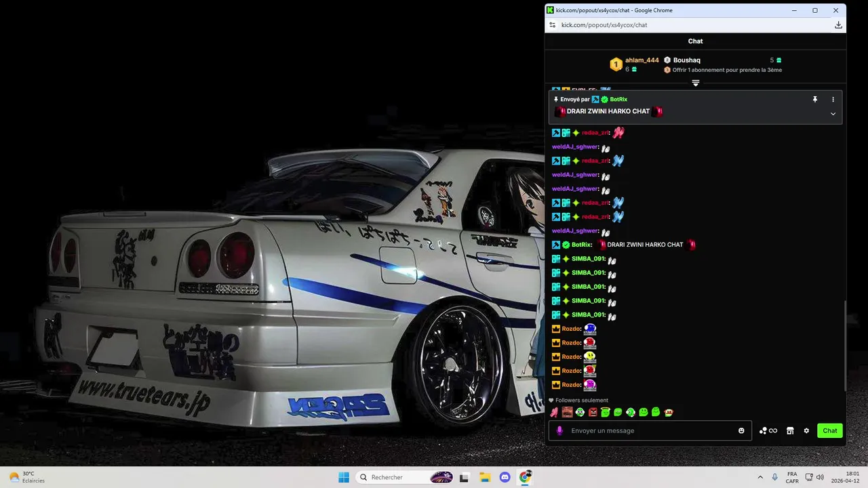
Task: Click 'Offrir 1 abonnement pour prendre la 3ème'
Action: (727, 70)
